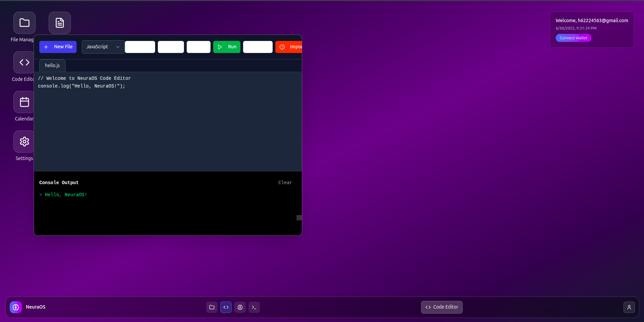Expand the JavaScript language dropdown

[x=103, y=47]
